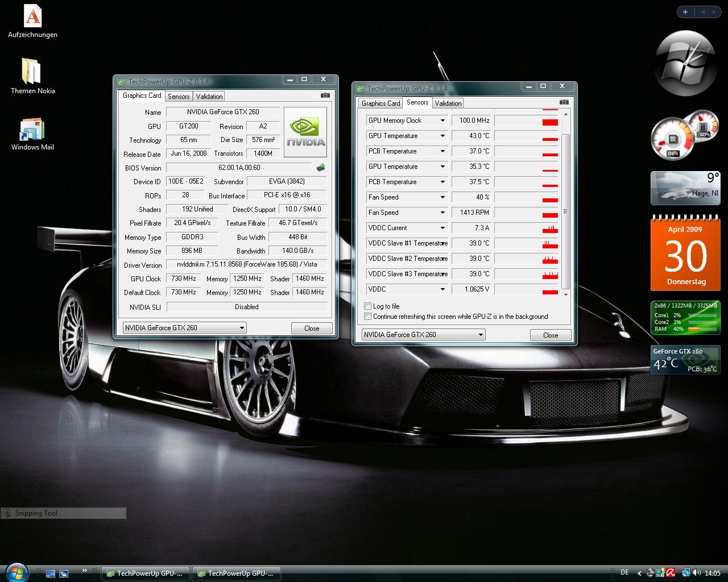Open the Themen Nokia folder
The width and height of the screenshot is (728, 582).
32,76
